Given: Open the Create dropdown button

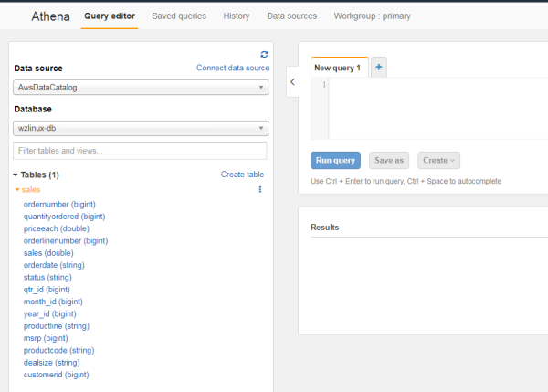Looking at the screenshot, I should [438, 161].
